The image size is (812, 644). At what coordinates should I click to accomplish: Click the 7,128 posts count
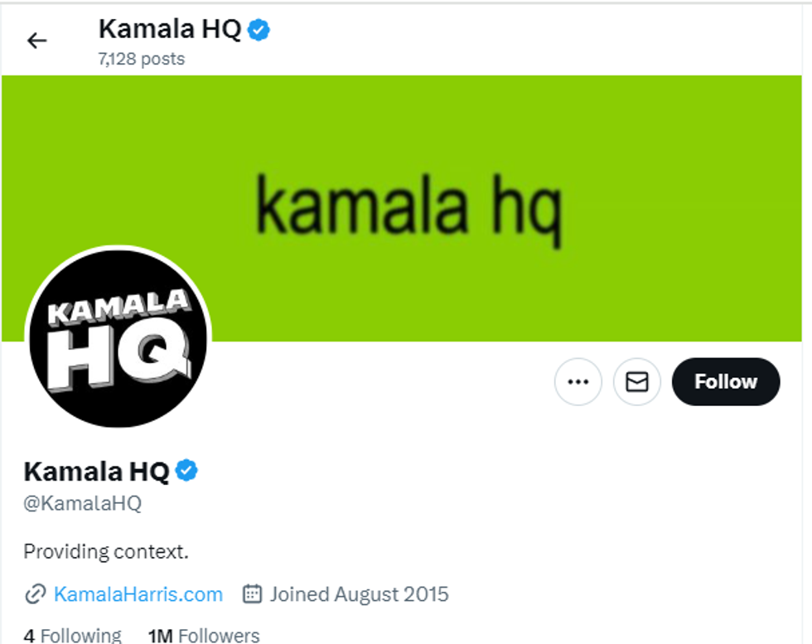point(142,59)
